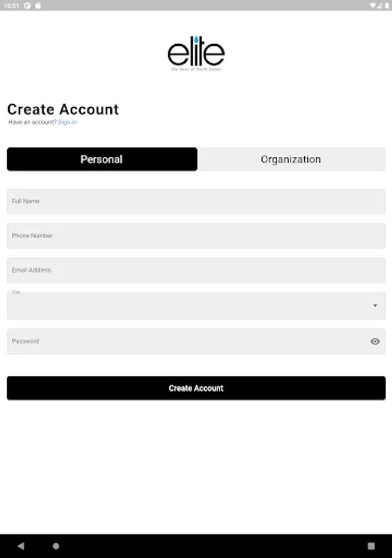Focus the Email Address input field
The height and width of the screenshot is (558, 392).
196,270
